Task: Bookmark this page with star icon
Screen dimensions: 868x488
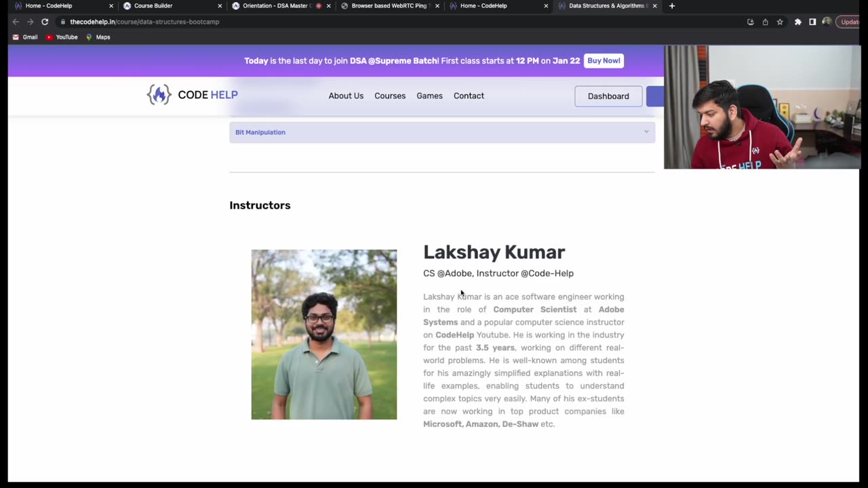Action: (780, 22)
